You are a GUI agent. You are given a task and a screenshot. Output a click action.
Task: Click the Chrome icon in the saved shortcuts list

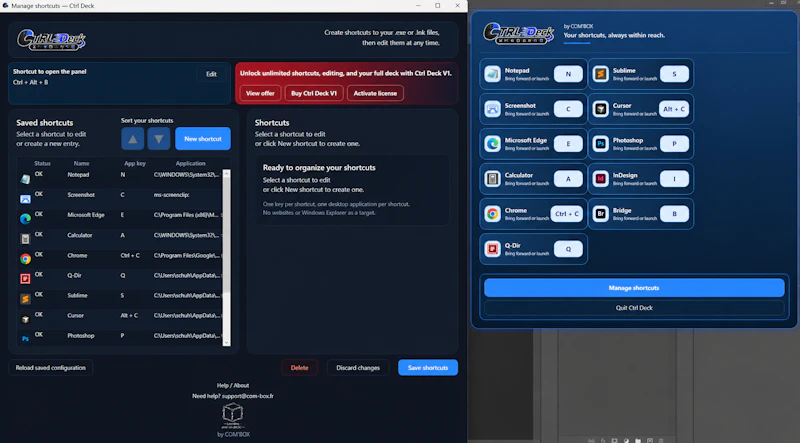click(x=25, y=259)
